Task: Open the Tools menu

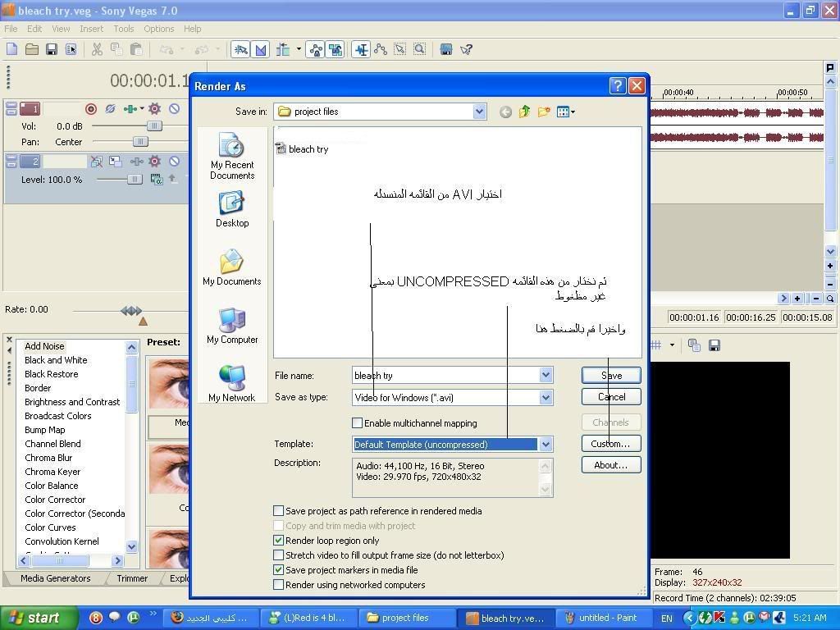Action: pyautogui.click(x=124, y=29)
